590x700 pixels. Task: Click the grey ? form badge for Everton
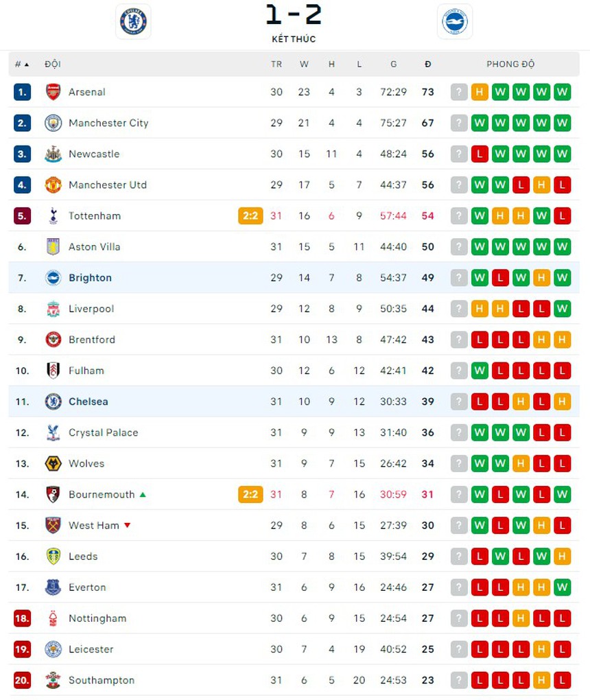pos(459,587)
